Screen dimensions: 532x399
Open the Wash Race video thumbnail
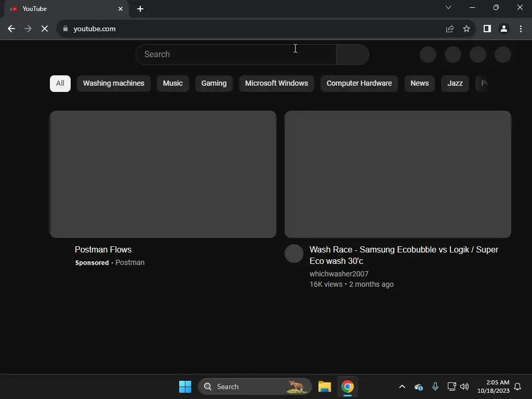click(397, 174)
